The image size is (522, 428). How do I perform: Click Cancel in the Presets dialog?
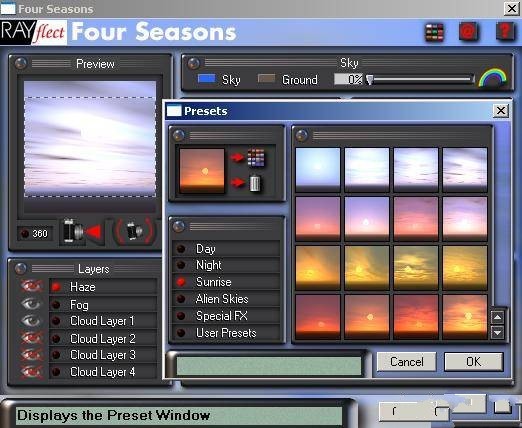[406, 361]
